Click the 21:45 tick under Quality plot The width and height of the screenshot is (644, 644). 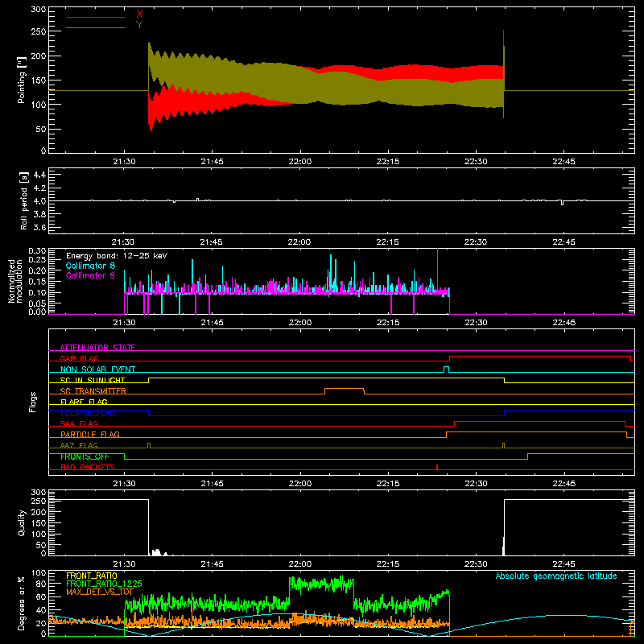[x=212, y=564]
